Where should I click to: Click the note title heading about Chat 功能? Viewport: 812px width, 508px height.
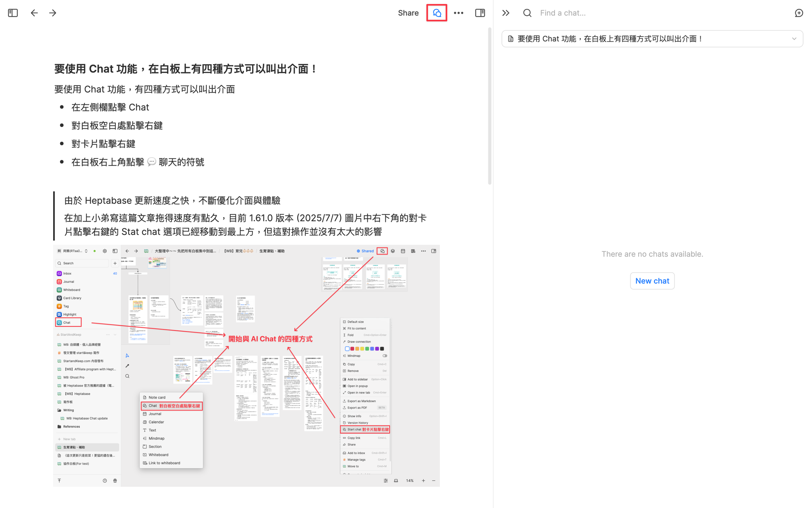click(x=186, y=69)
